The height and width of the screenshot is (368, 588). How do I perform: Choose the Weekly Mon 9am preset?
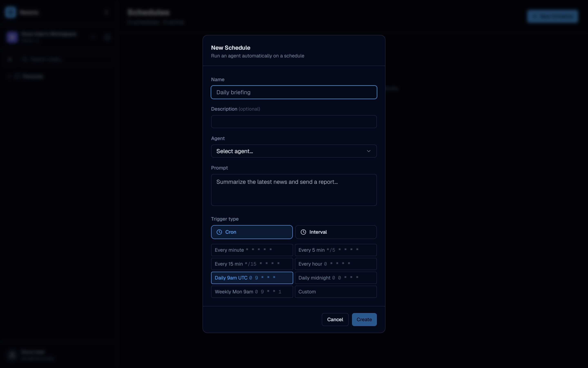(x=252, y=292)
